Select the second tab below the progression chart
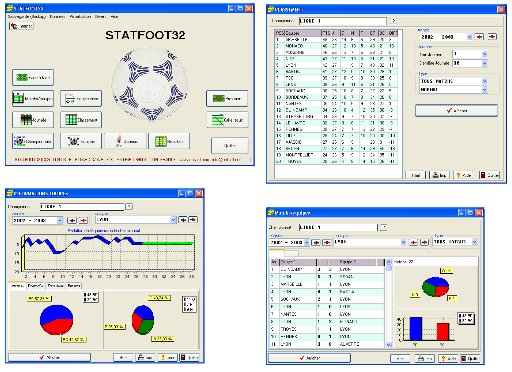Viewport: 512px width, 372px height. (x=35, y=286)
